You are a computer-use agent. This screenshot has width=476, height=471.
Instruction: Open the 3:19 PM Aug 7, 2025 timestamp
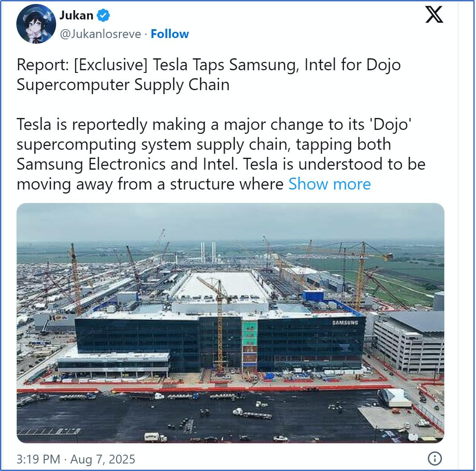76,459
